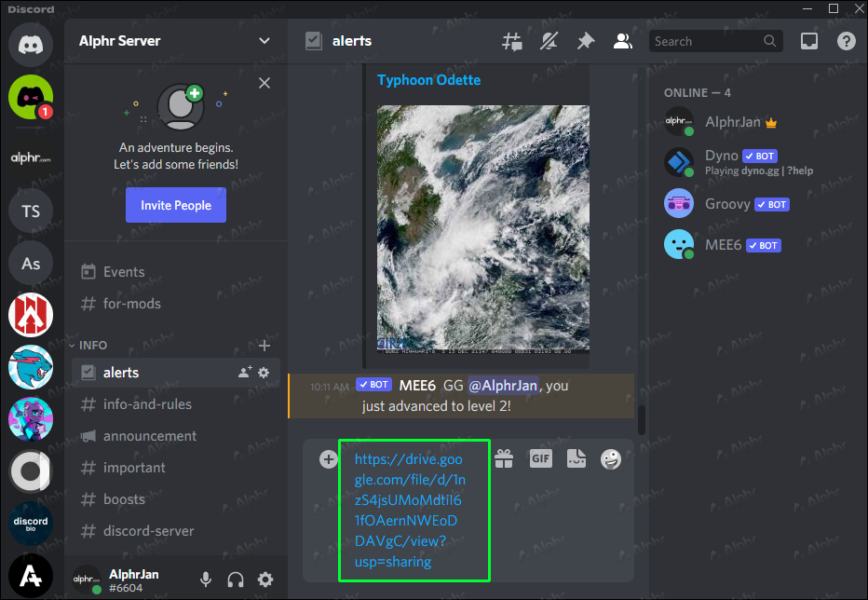Open the discord bio server
The width and height of the screenshot is (868, 600).
pos(31,524)
